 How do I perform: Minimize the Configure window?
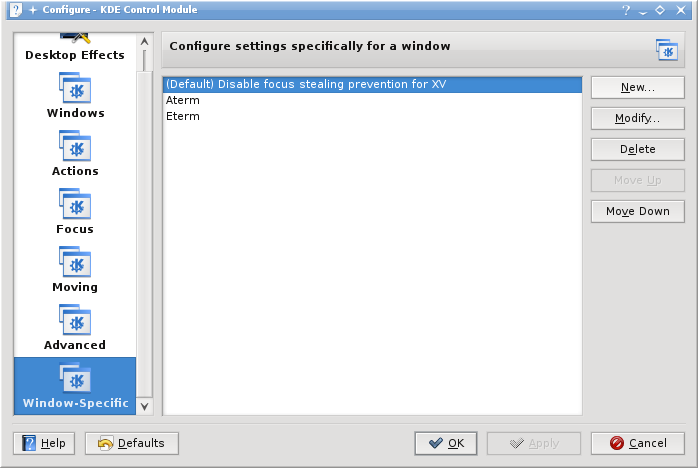tap(643, 11)
